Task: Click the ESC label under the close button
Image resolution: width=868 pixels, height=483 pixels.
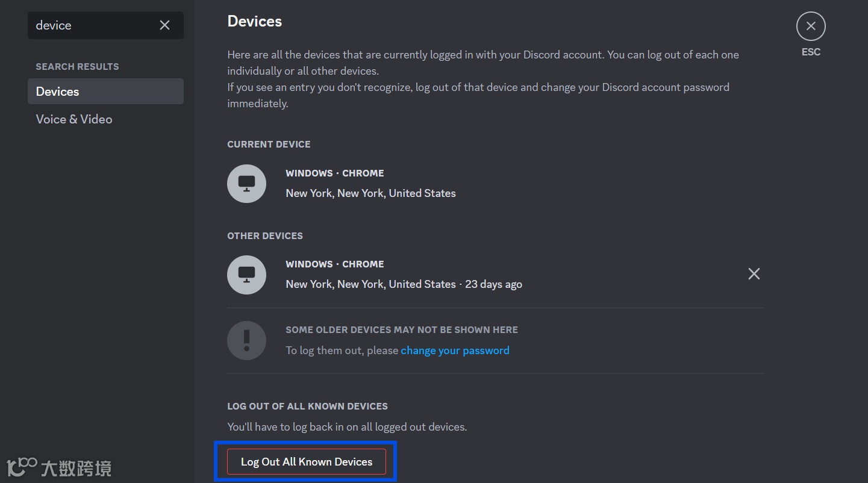Action: 811,52
